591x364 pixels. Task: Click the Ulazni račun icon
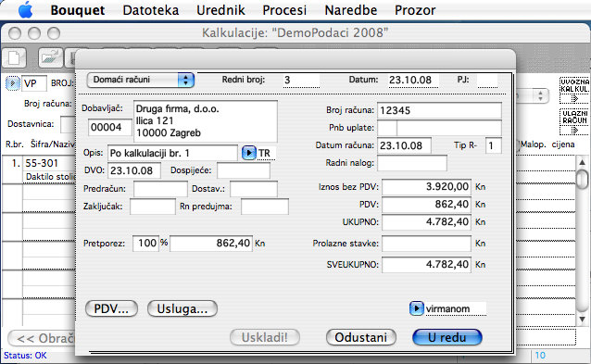click(574, 121)
